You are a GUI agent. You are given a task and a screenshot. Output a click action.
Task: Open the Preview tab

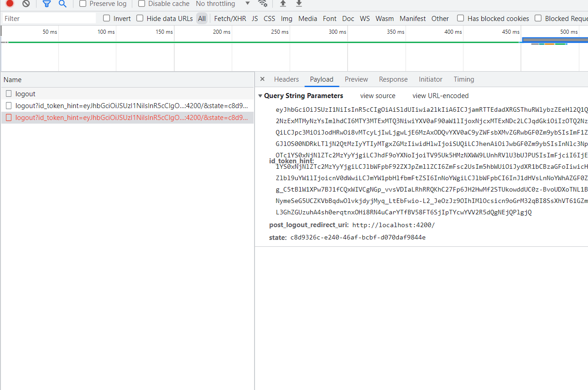tap(356, 79)
